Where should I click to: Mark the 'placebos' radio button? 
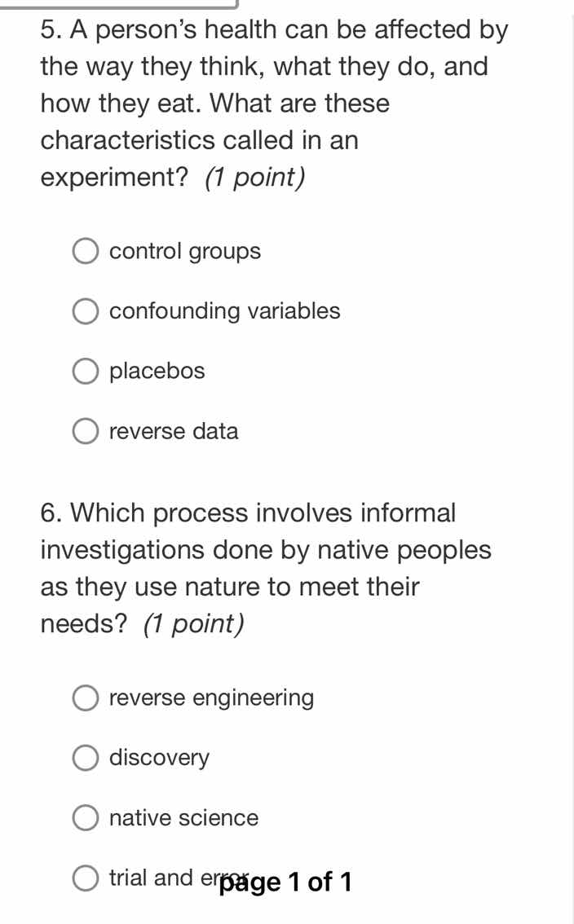(86, 372)
